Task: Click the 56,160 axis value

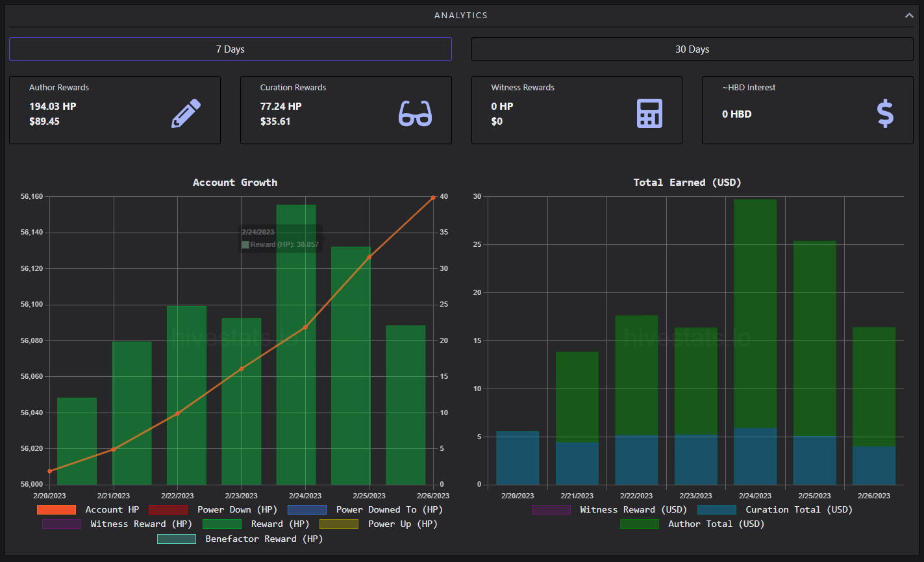Action: 32,197
